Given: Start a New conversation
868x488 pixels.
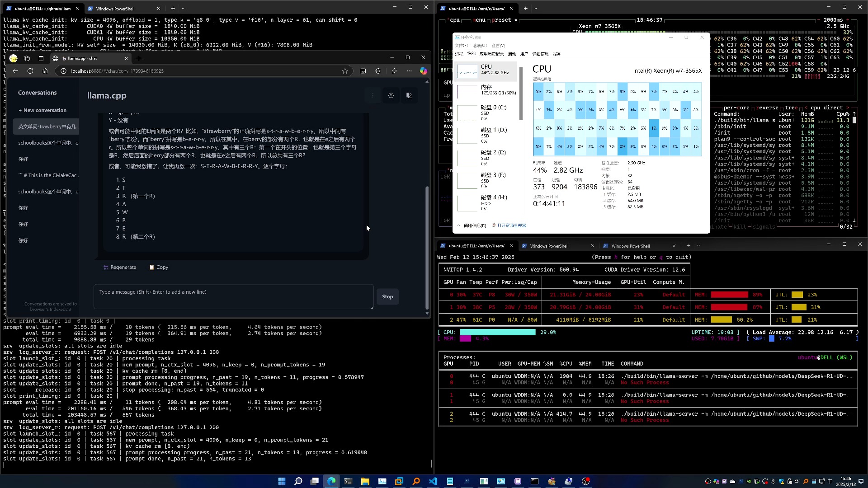Looking at the screenshot, I should 42,110.
